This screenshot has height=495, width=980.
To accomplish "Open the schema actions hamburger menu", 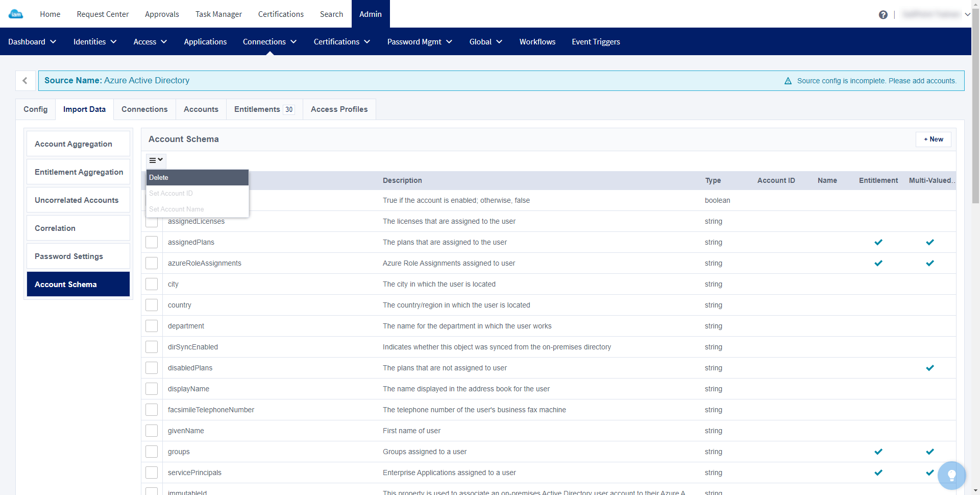I will click(x=156, y=160).
